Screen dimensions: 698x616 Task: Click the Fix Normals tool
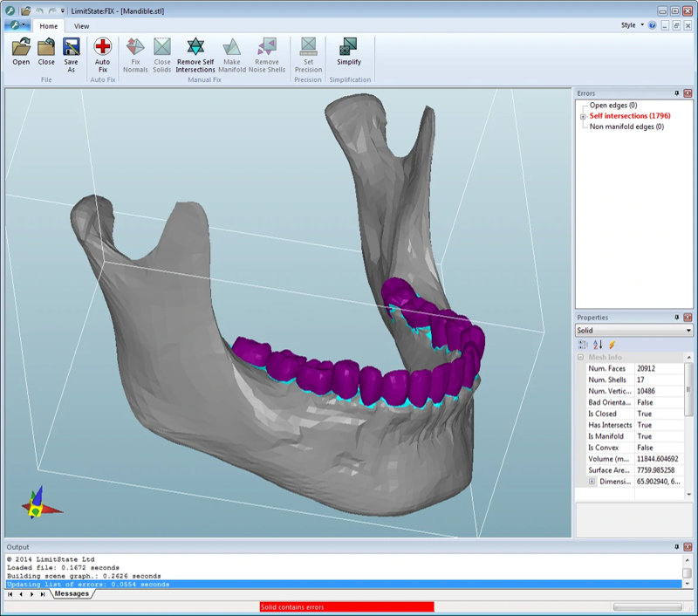135,55
